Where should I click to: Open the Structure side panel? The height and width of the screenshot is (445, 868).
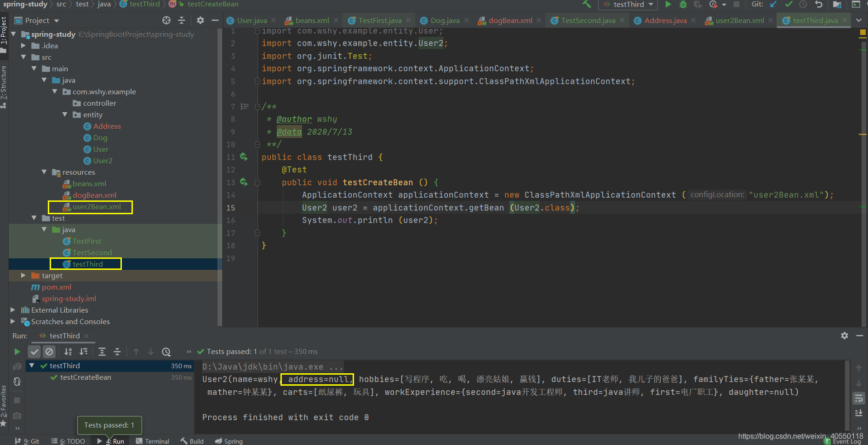4,87
